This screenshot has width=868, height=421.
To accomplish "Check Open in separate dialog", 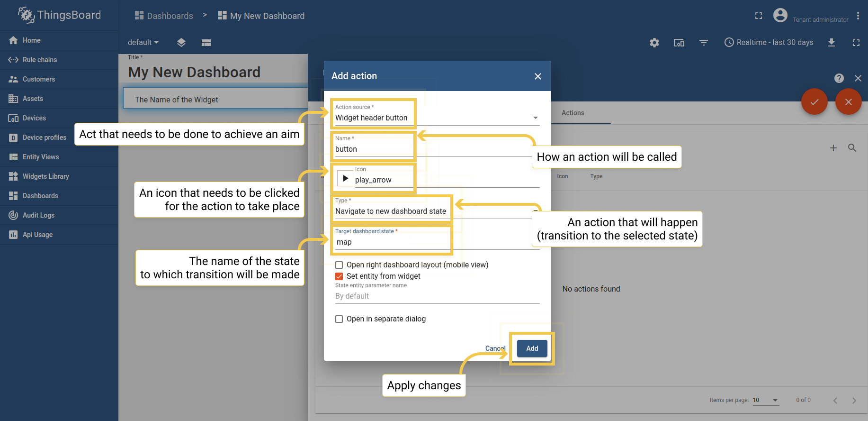I will (x=339, y=319).
